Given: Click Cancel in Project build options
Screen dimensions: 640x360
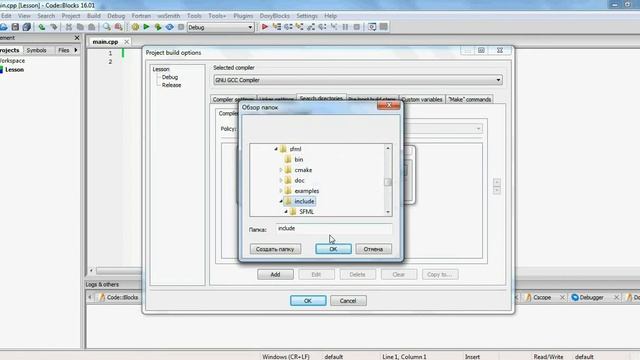Looking at the screenshot, I should pyautogui.click(x=348, y=301).
